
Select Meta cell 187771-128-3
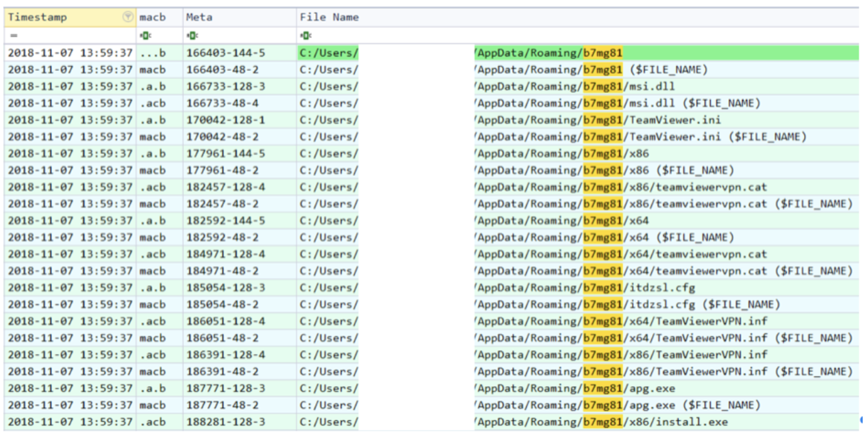[240, 388]
